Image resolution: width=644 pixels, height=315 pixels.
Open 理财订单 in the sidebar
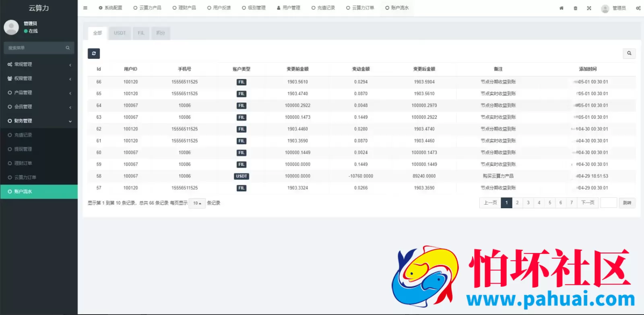[39, 163]
